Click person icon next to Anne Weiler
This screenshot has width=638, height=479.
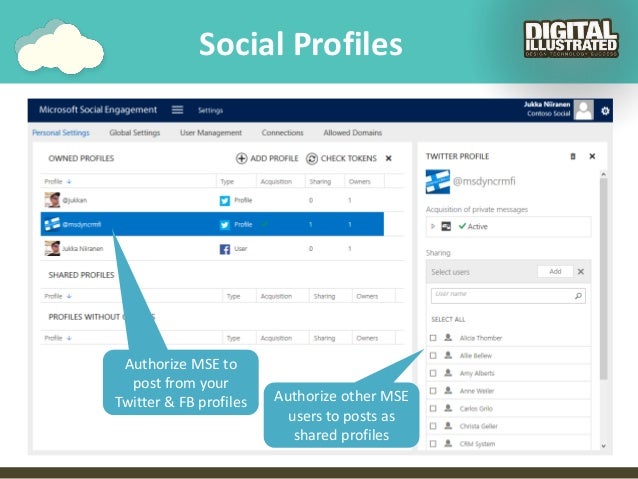448,391
